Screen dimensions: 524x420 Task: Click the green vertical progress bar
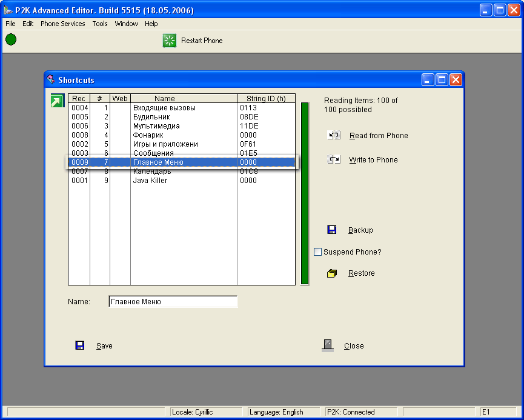click(x=305, y=193)
